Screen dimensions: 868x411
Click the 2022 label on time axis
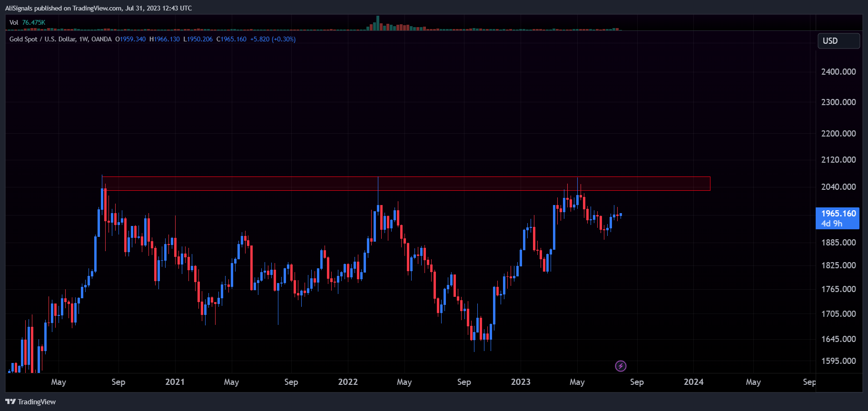click(348, 382)
